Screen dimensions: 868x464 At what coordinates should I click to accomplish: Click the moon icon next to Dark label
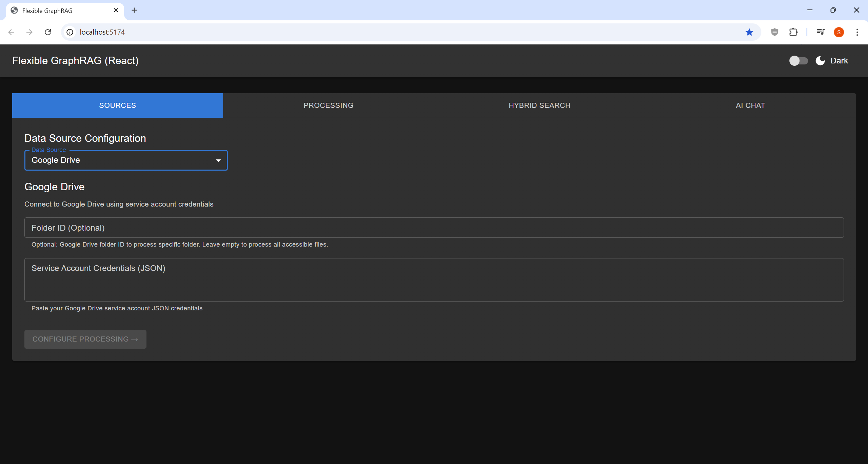point(820,61)
